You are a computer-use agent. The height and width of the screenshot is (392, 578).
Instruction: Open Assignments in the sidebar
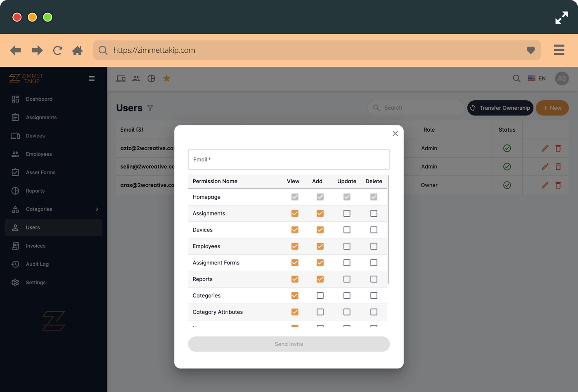click(x=54, y=118)
